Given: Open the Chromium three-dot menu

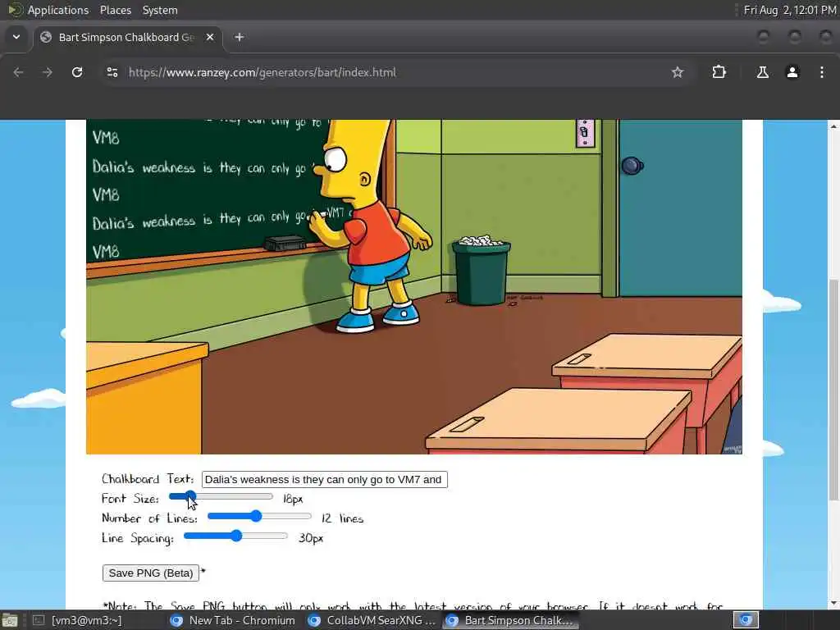Looking at the screenshot, I should point(822,72).
